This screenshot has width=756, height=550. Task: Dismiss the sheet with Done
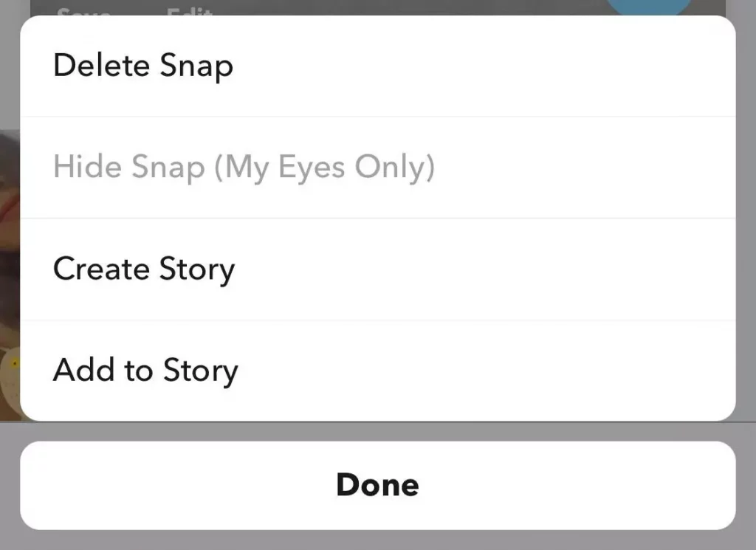tap(378, 485)
